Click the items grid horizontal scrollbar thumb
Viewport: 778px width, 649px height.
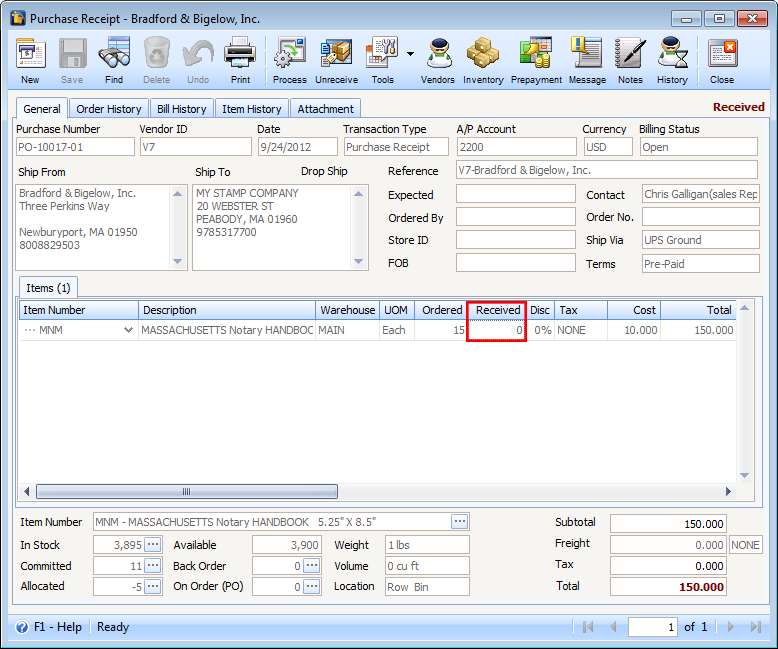coord(187,492)
